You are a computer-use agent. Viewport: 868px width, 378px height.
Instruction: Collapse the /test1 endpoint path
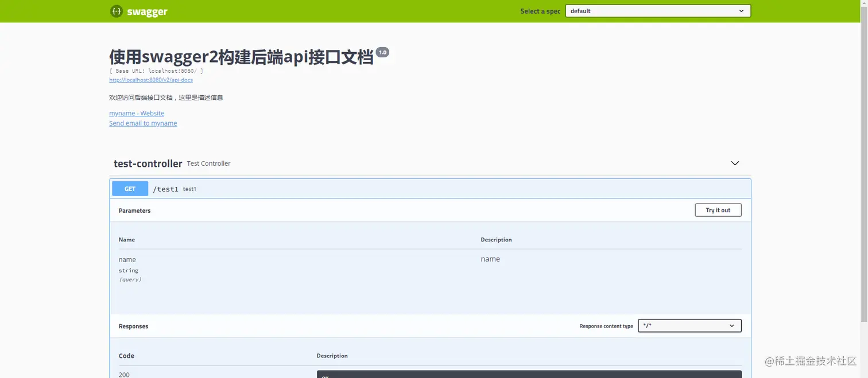tap(165, 189)
